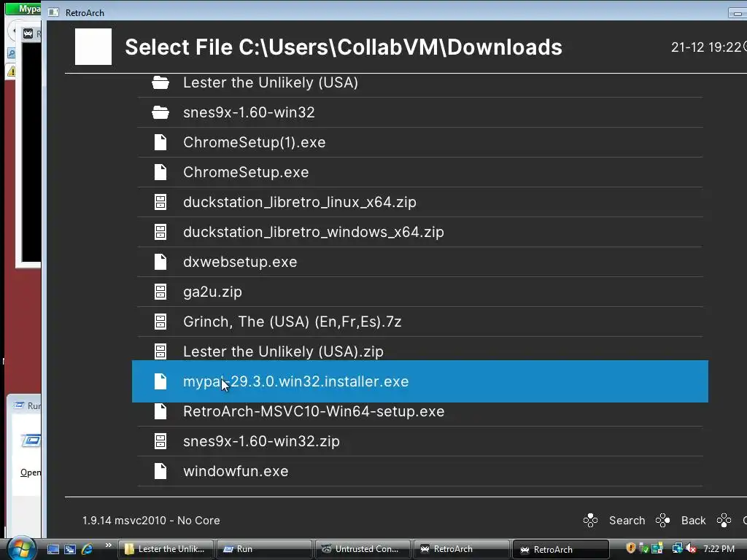
Task: Click the RetroArch window title bar icon
Action: (x=53, y=12)
